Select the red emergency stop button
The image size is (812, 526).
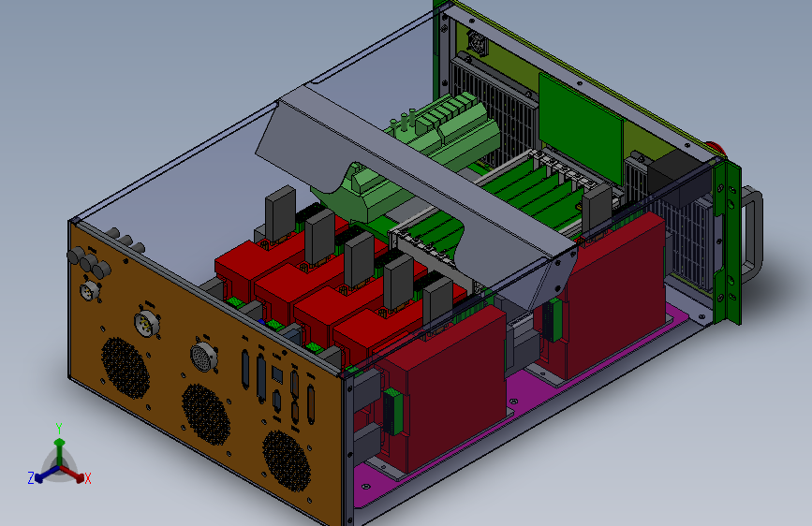coord(716,148)
